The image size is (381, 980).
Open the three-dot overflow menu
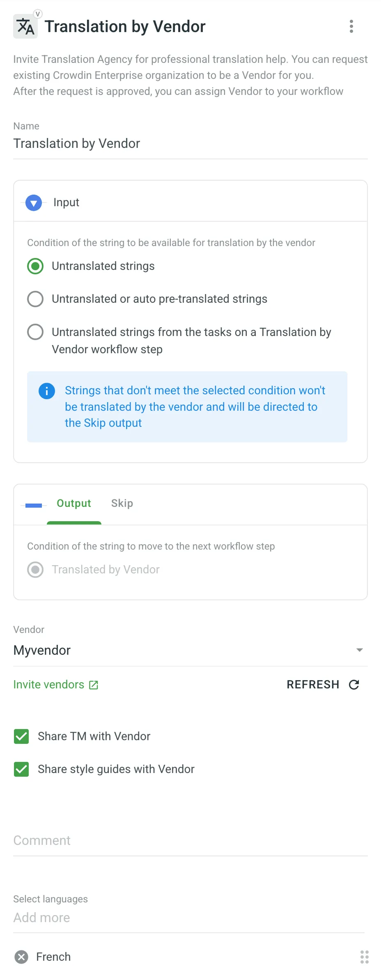point(351,26)
